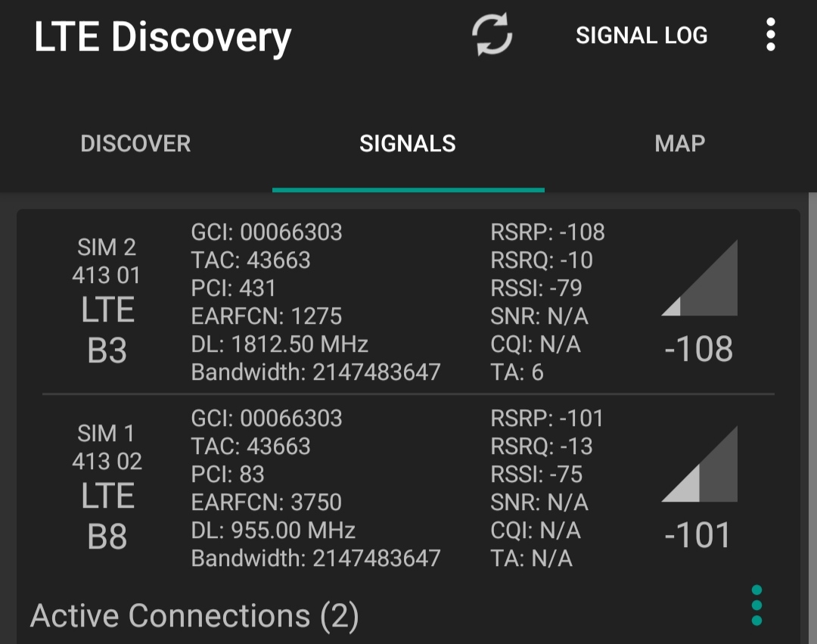Open the teal Active Connections options menu
Screen dimensions: 817x644
pos(756,605)
